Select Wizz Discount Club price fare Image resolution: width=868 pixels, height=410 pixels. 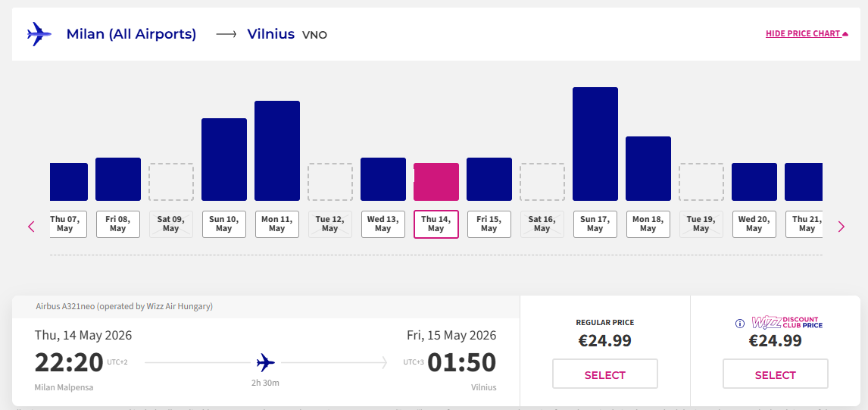775,374
